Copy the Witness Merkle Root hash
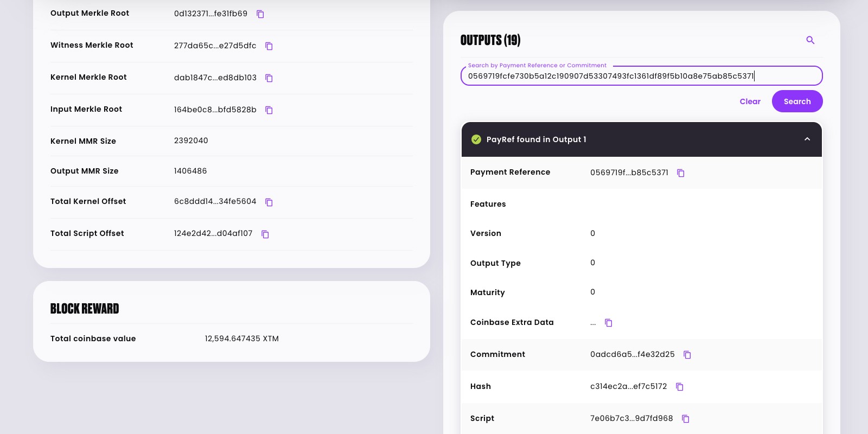Screen dimensions: 868x434 [269, 46]
